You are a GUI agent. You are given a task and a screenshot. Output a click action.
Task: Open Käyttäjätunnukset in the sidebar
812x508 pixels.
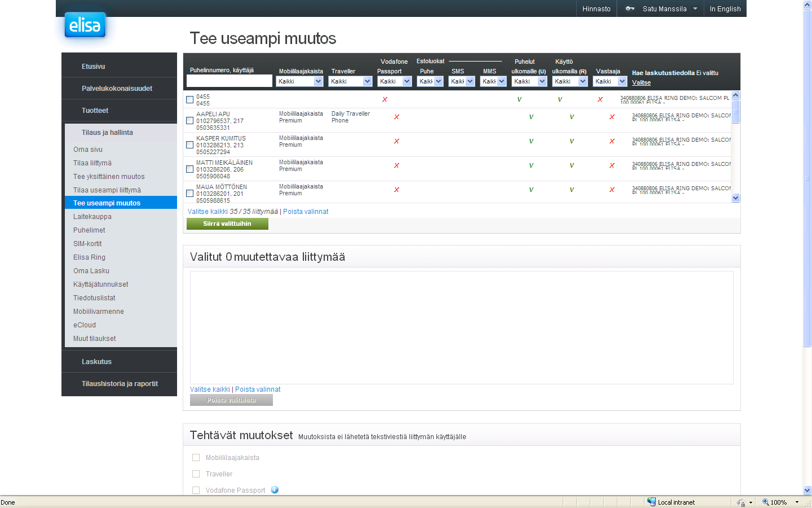[101, 284]
